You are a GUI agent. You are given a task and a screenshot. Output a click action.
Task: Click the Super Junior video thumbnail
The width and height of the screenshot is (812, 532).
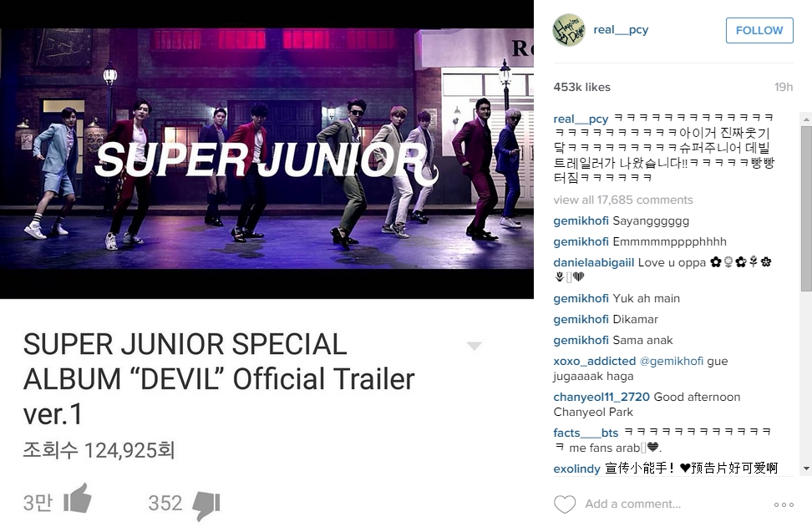(266, 149)
